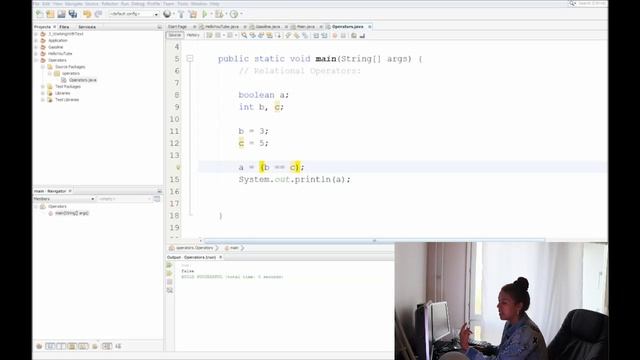Viewport: 640px width, 360px height.
Task: Expand the Libraries node
Action: click(43, 93)
